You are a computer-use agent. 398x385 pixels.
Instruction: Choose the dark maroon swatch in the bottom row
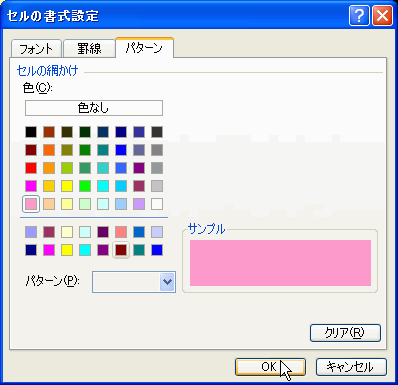click(121, 250)
